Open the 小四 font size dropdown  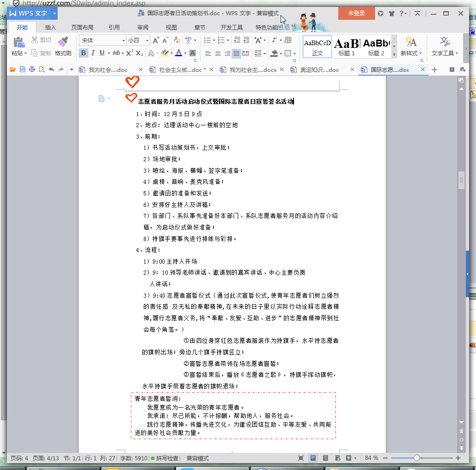point(147,41)
